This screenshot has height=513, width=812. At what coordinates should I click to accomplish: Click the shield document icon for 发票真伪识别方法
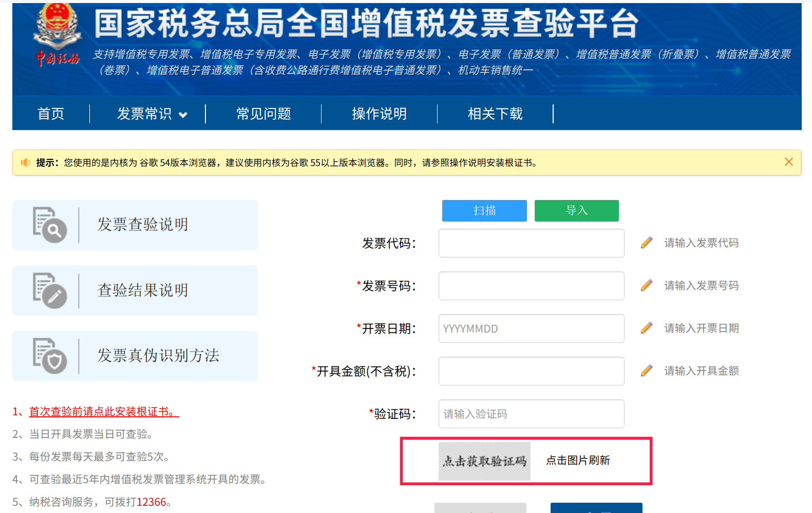(50, 356)
